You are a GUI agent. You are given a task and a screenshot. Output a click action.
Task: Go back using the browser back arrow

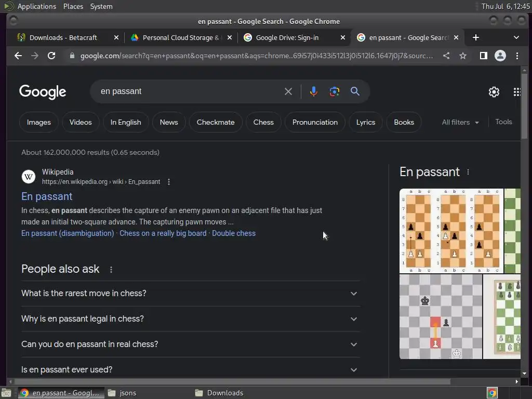(18, 56)
